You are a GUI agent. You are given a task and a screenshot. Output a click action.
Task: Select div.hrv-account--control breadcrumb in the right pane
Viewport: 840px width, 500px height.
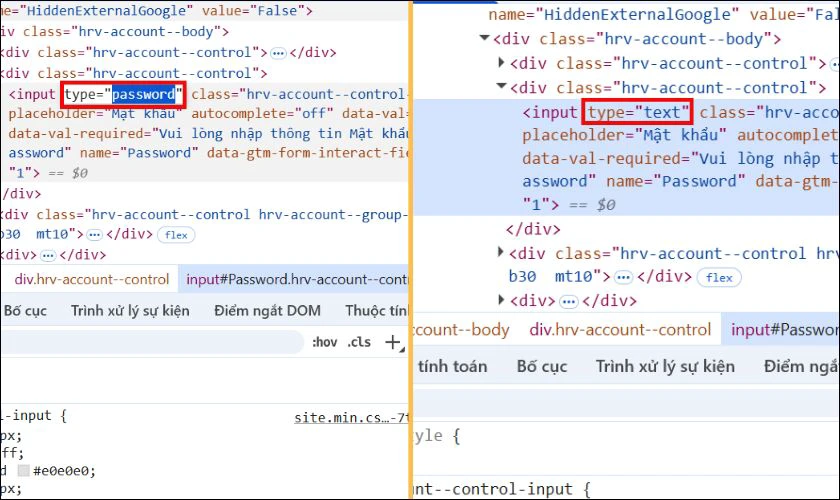pyautogui.click(x=620, y=330)
